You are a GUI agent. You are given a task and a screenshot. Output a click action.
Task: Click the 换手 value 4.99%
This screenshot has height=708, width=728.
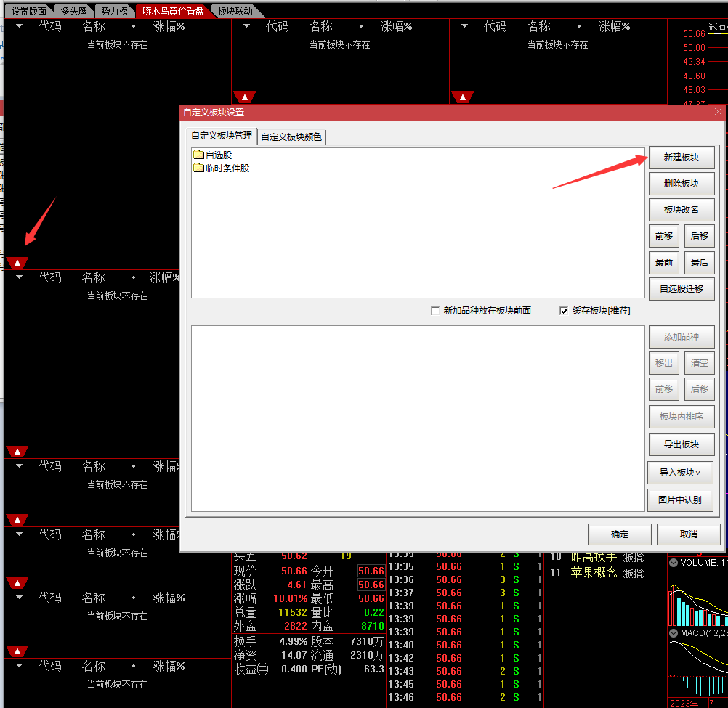[x=294, y=641]
